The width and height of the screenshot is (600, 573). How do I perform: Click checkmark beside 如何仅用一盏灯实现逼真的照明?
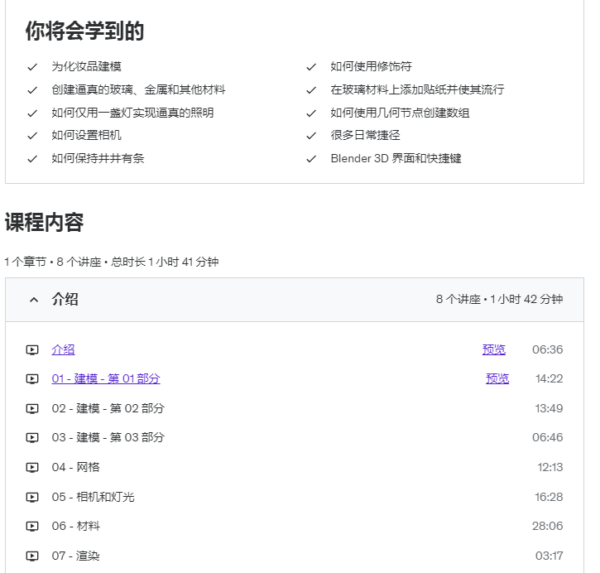pyautogui.click(x=33, y=113)
